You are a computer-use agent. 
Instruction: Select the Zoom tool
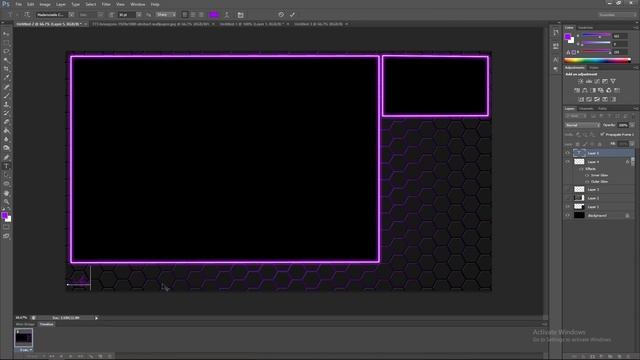click(x=6, y=202)
